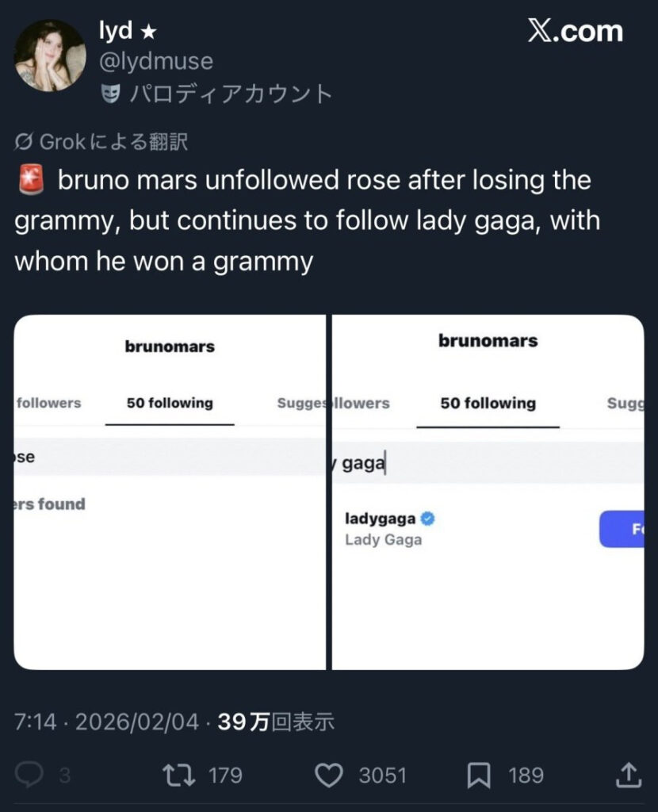Click the Grok translation label text
Screen dimensions: 658x812
tap(113, 143)
